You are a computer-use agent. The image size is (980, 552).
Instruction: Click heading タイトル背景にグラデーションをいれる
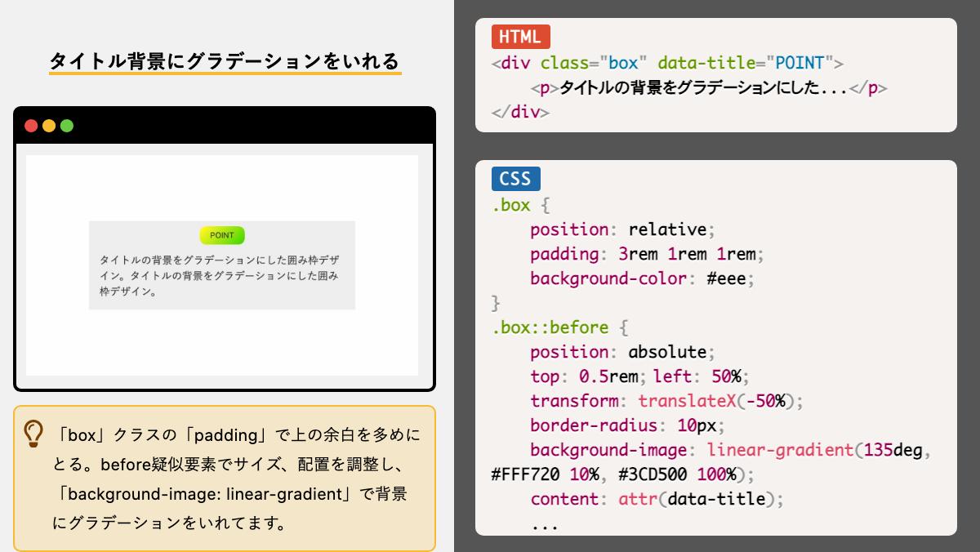coord(225,61)
